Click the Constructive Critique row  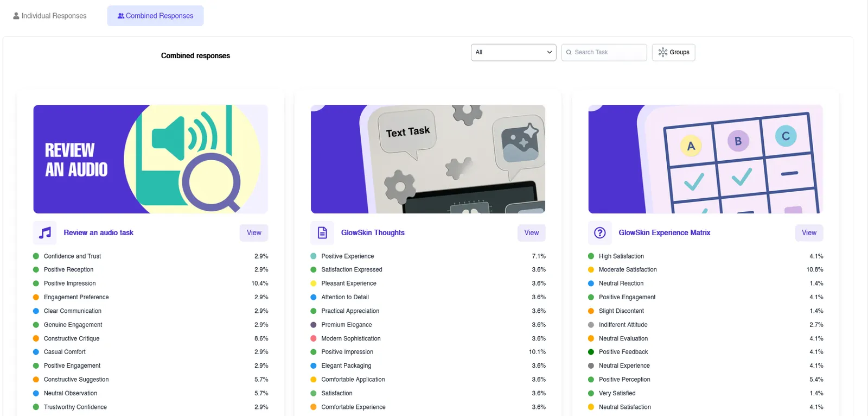tap(151, 339)
